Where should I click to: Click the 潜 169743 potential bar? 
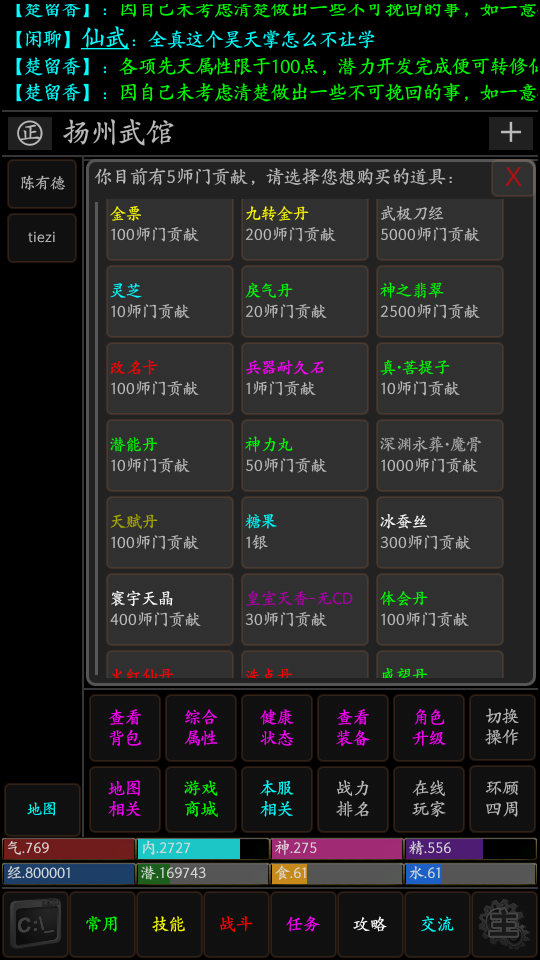point(203,874)
